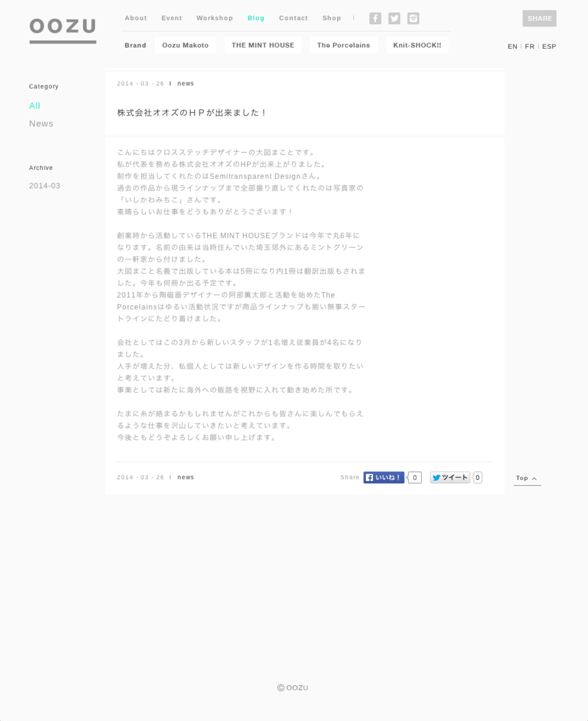Click the tweet count 0
The image size is (588, 721).
(x=477, y=477)
